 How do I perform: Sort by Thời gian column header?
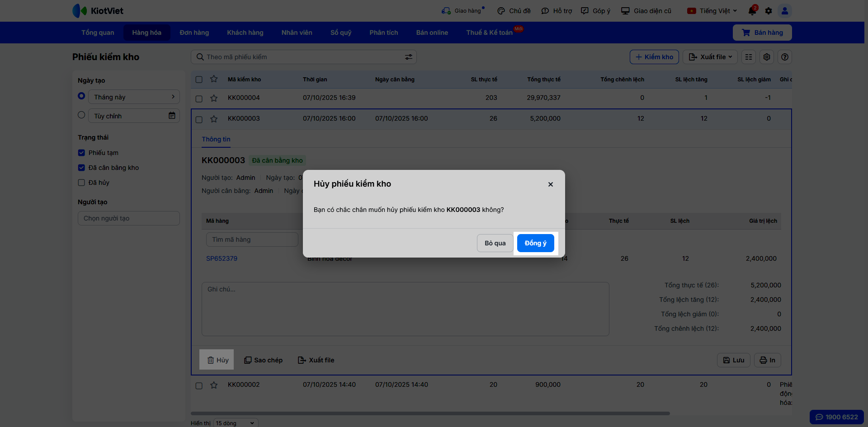315,80
